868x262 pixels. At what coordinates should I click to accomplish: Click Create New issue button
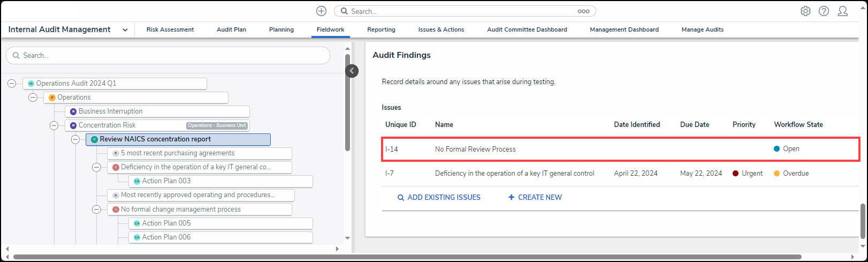click(535, 198)
